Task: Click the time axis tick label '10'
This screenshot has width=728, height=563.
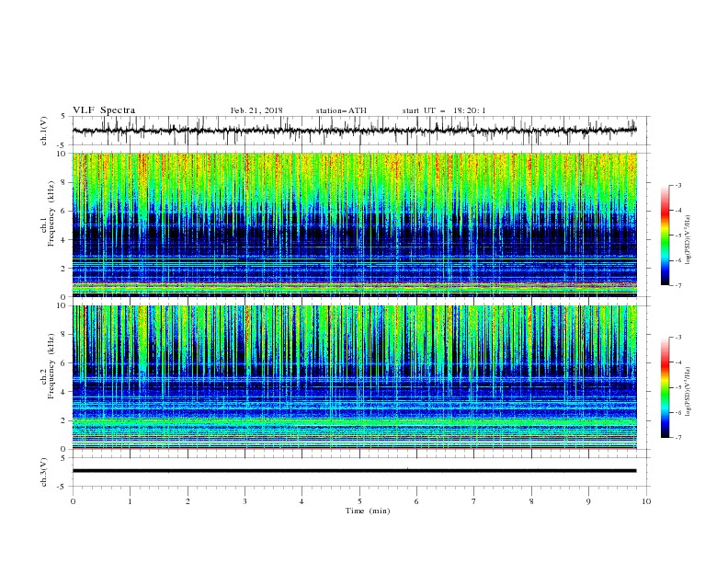Action: [x=646, y=501]
